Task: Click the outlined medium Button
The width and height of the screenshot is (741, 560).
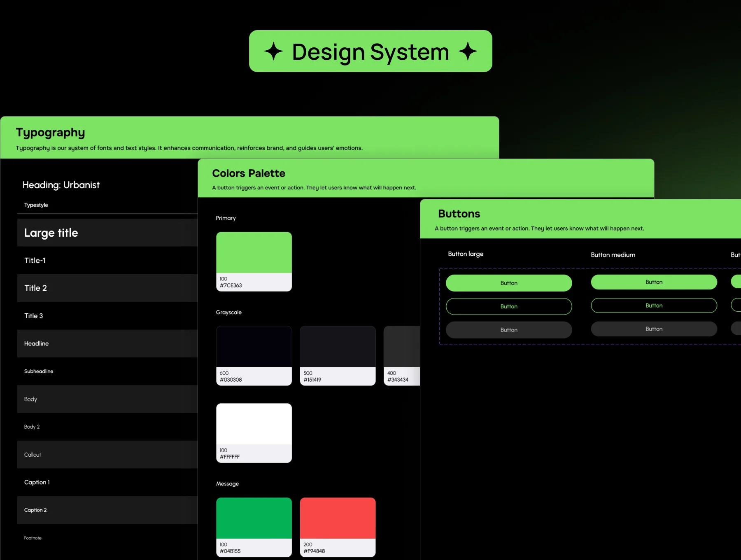Action: (654, 306)
